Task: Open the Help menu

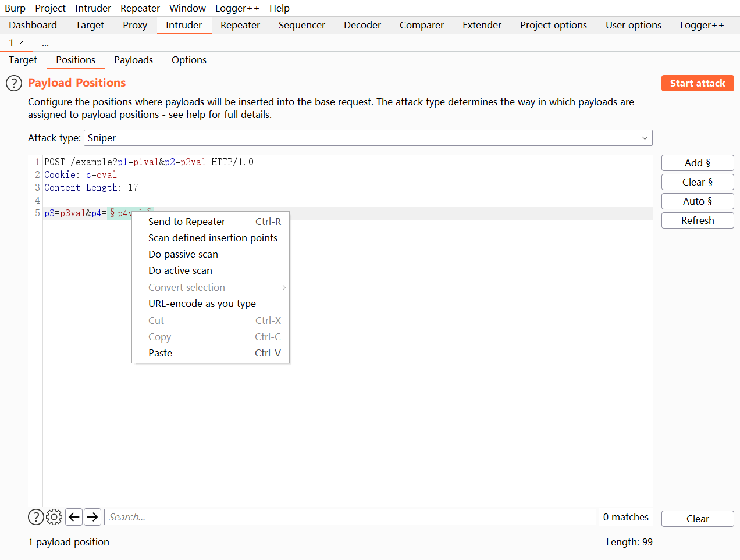Action: point(279,8)
